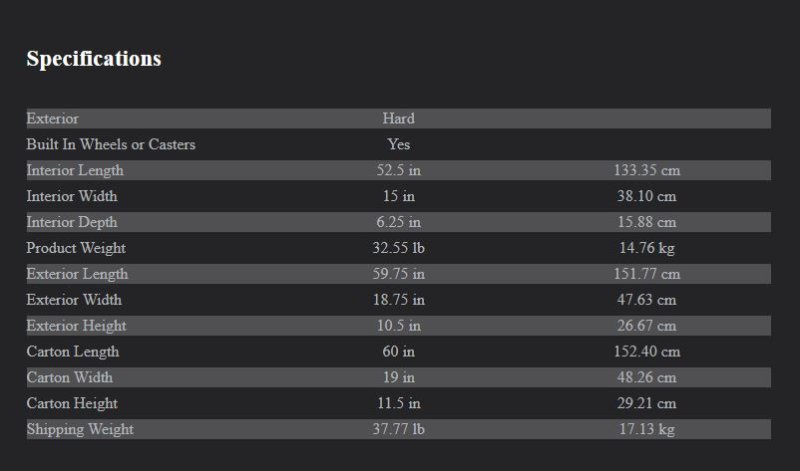Select the Product Weight label
Screen dimensions: 800x471
76,248
